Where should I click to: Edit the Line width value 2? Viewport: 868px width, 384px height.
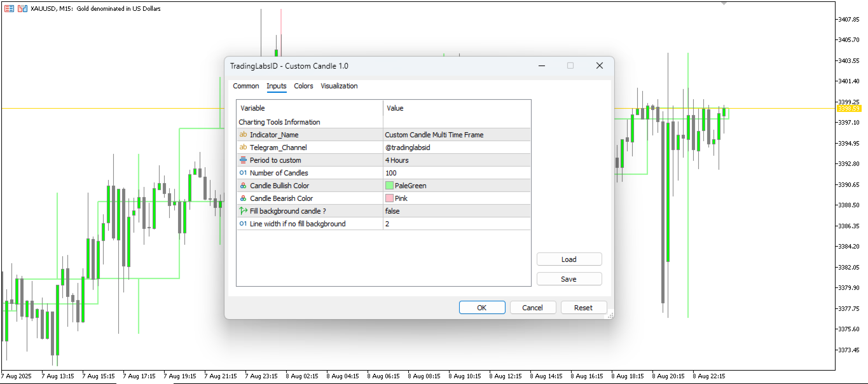457,224
